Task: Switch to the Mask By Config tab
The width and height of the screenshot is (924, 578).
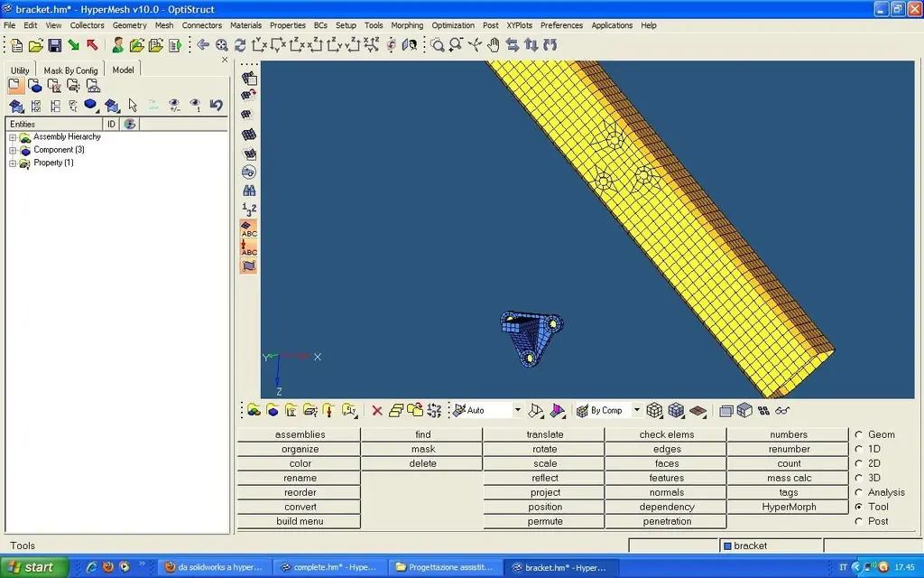Action: 70,70
